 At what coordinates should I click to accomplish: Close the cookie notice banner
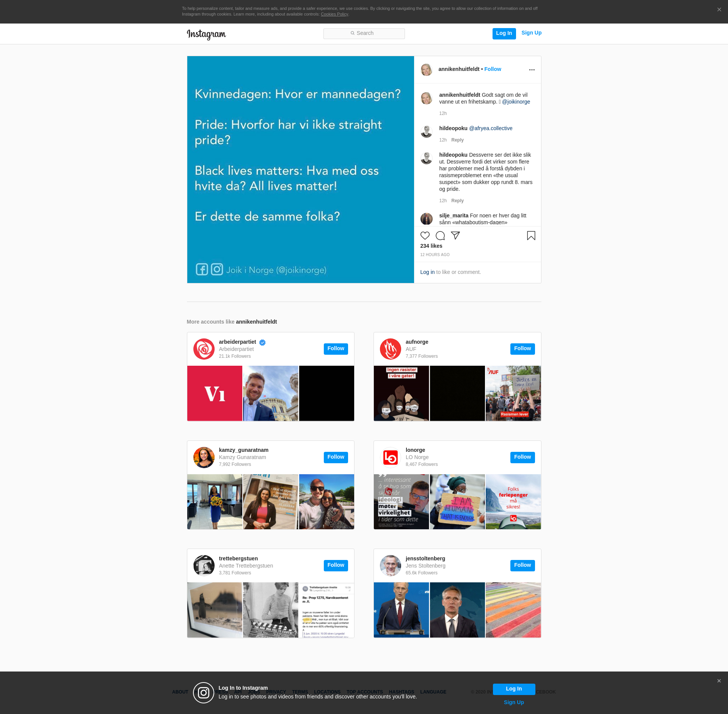tap(719, 10)
